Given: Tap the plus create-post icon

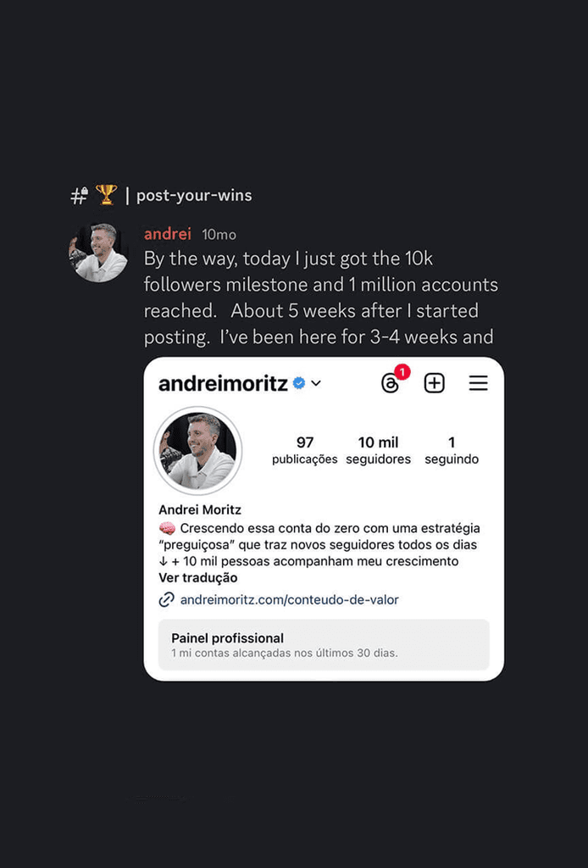Looking at the screenshot, I should (x=435, y=383).
